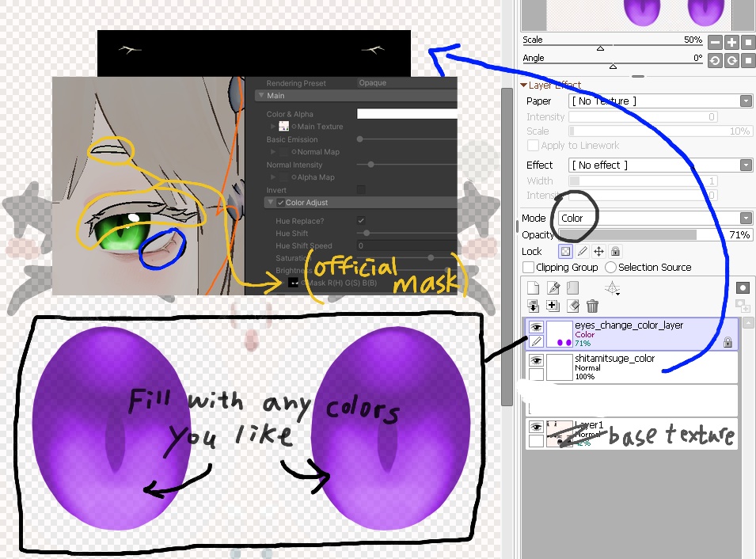Open the Paper texture dropdown
This screenshot has height=559, width=756.
pyautogui.click(x=745, y=101)
